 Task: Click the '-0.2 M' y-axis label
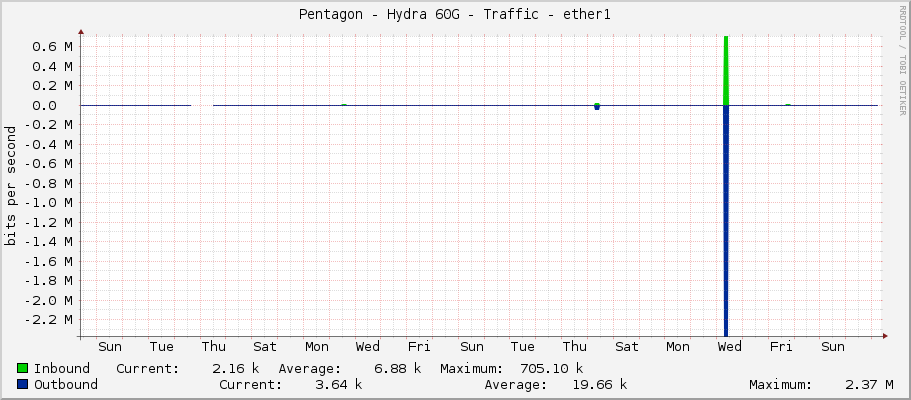tap(48, 124)
